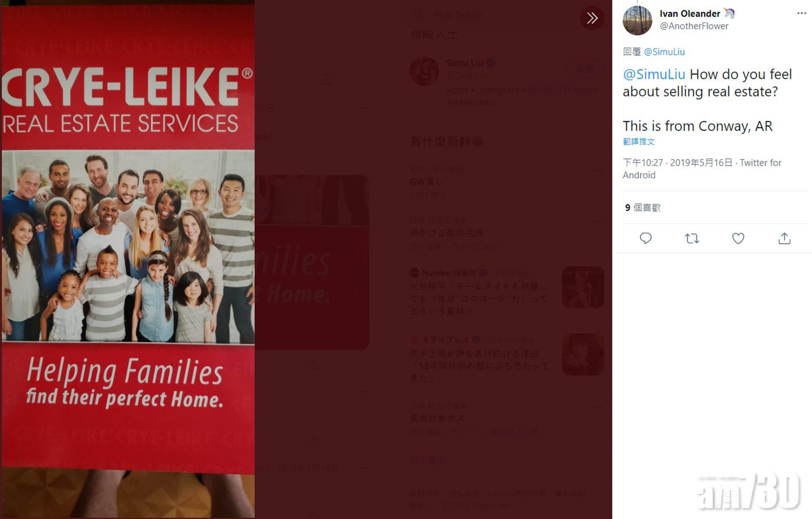
Task: Open Simu Liu's profile picture
Action: 424,71
